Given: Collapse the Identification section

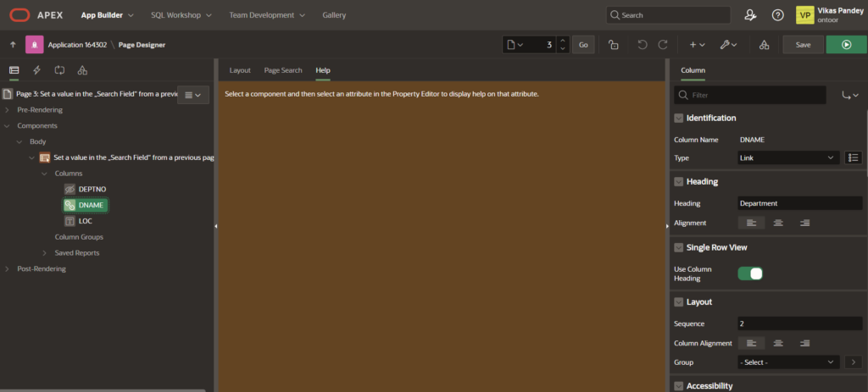Looking at the screenshot, I should click(x=678, y=118).
